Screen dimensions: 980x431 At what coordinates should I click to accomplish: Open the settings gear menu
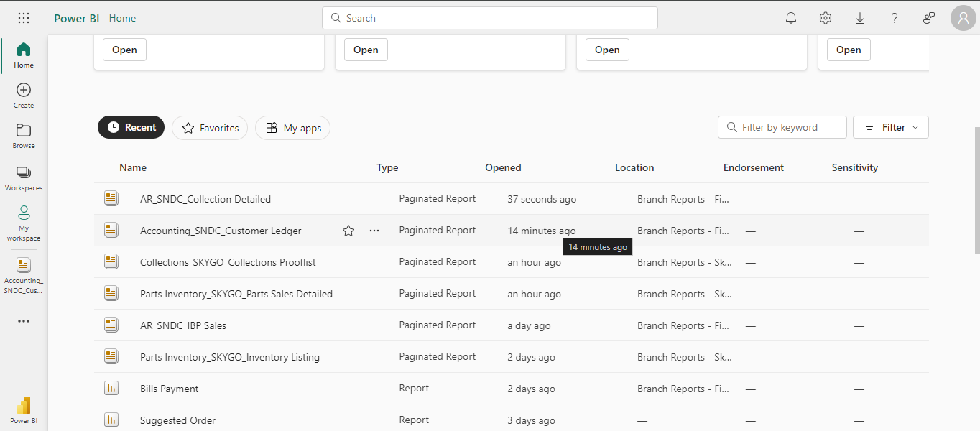[826, 18]
